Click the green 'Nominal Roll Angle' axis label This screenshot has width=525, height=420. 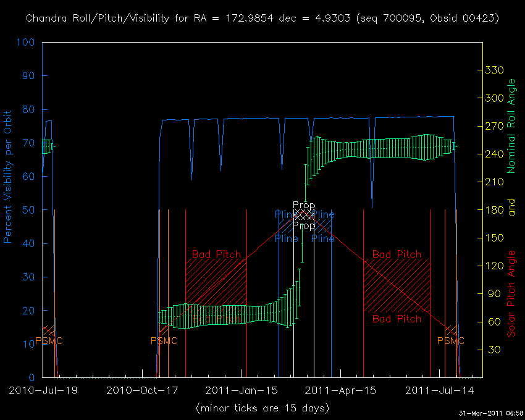(x=511, y=126)
